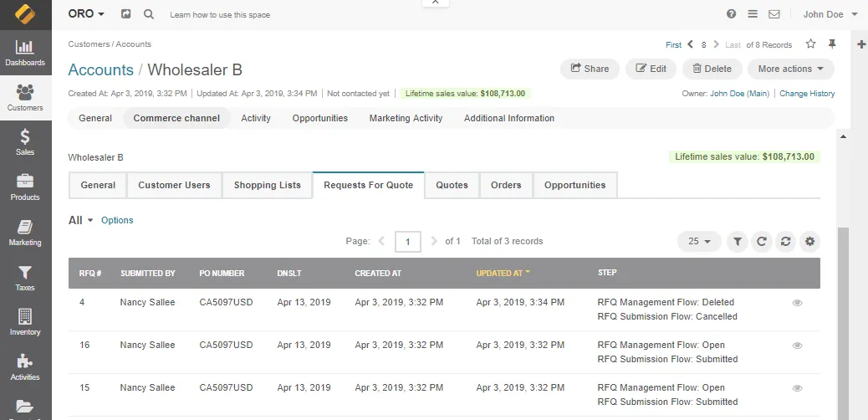
Task: Click the page number input field
Action: tap(407, 242)
